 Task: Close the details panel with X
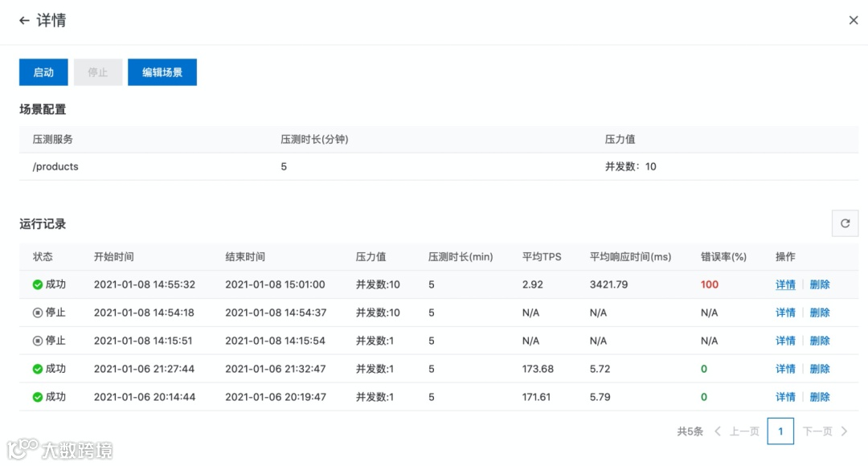[853, 20]
